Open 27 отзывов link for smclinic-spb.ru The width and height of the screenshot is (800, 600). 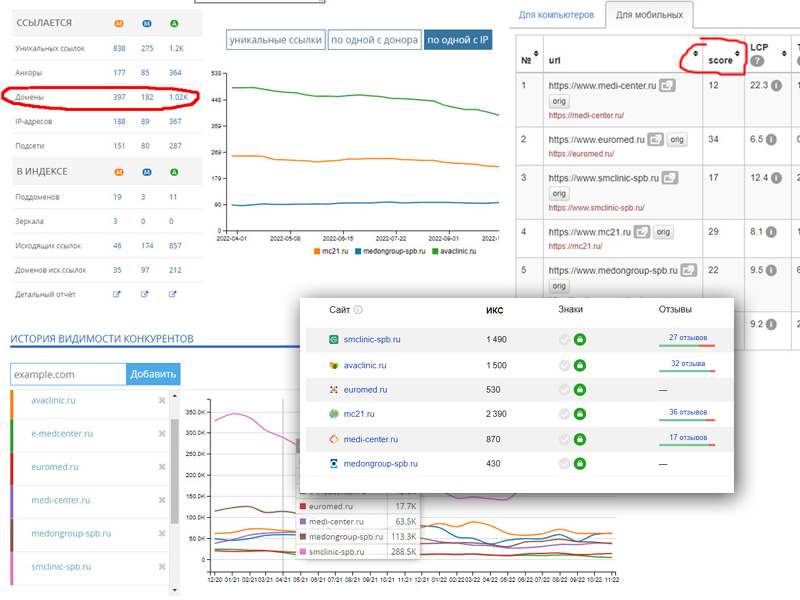coord(688,338)
